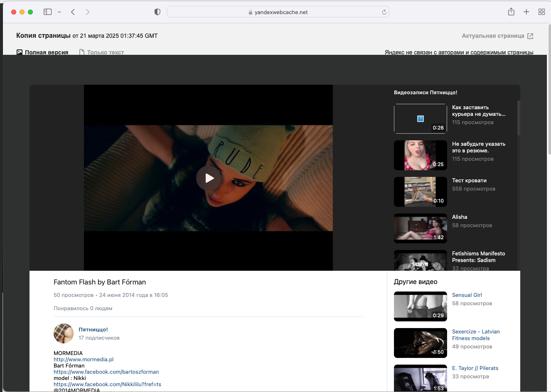This screenshot has width=551, height=392.
Task: Go back with the browser back arrow
Action: [73, 12]
